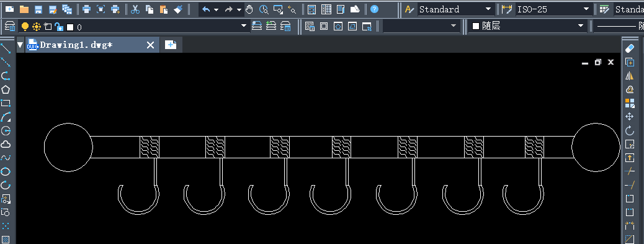
Task: Select the Arc draw tool
Action: point(6,117)
